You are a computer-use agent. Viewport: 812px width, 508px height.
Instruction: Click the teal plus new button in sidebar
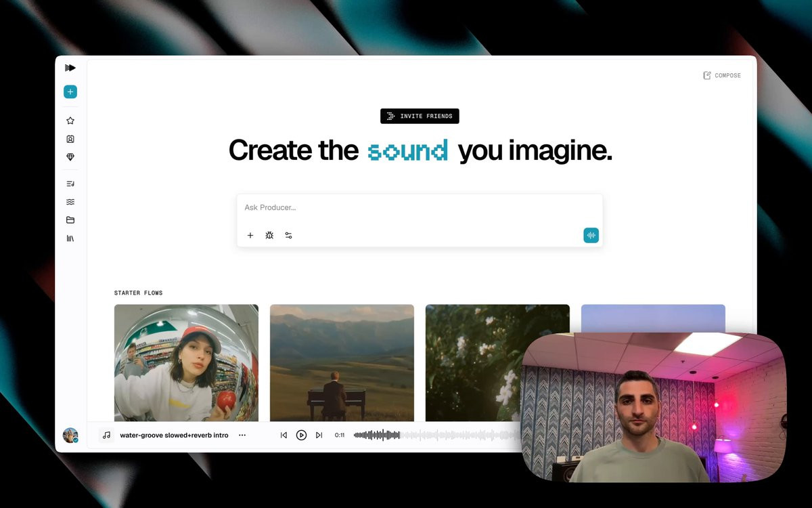tap(70, 92)
